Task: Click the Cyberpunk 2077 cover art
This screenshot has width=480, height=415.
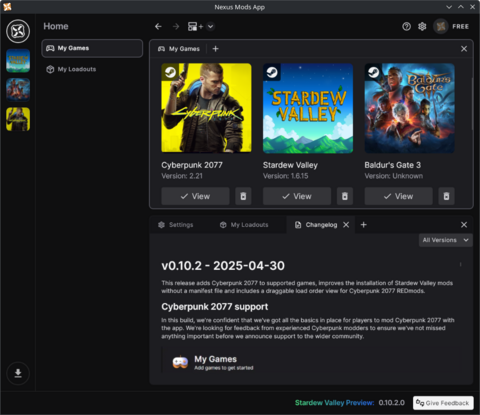Action: (206, 108)
